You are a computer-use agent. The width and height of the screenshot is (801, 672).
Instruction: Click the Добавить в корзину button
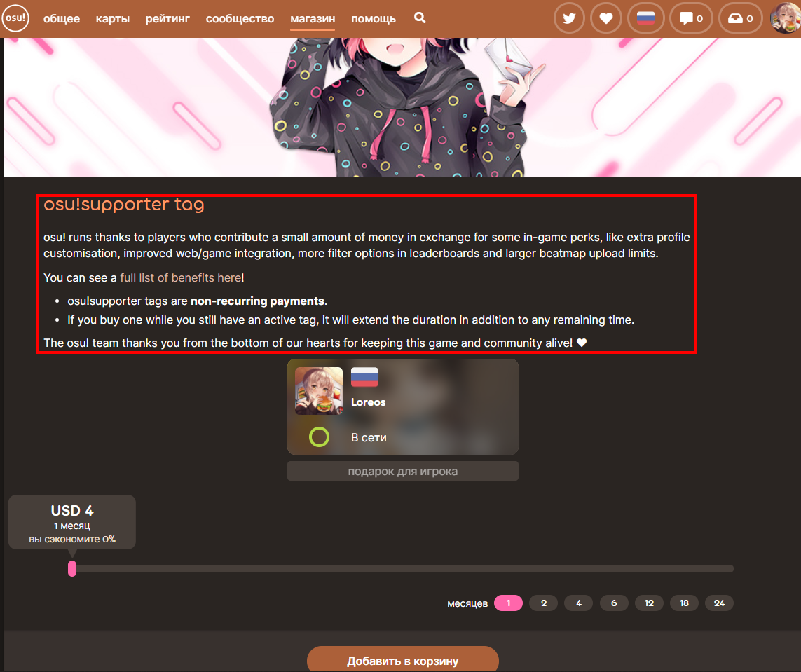[402, 659]
